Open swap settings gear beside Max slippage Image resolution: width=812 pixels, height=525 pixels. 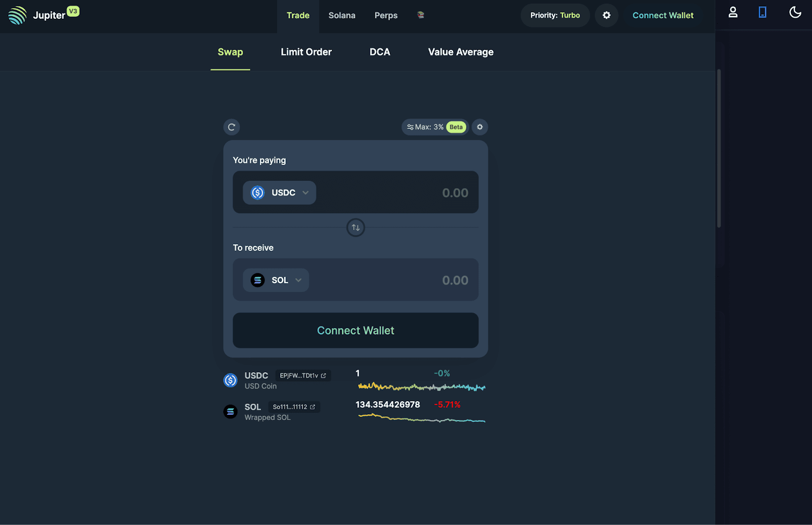click(480, 127)
